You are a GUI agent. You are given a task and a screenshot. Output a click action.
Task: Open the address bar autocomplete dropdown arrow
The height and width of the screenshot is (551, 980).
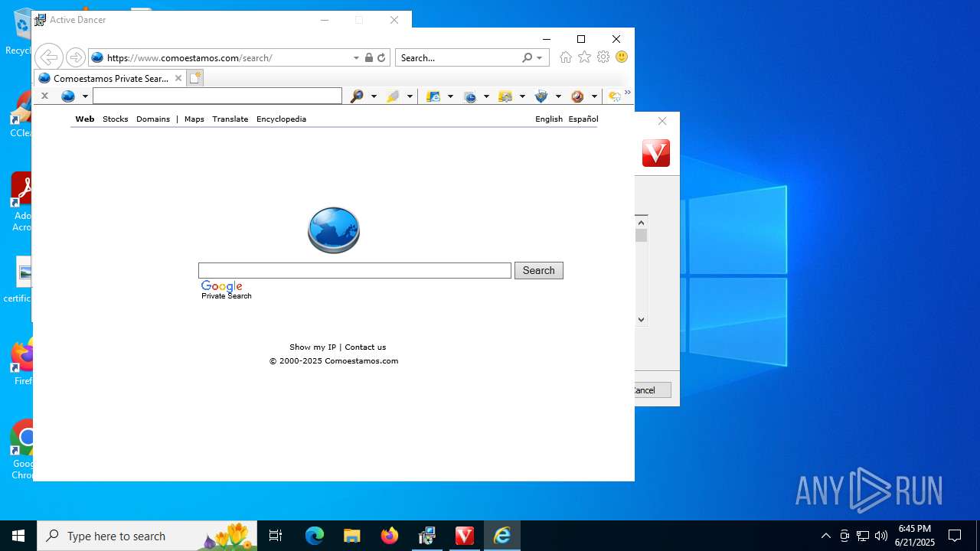click(x=356, y=57)
